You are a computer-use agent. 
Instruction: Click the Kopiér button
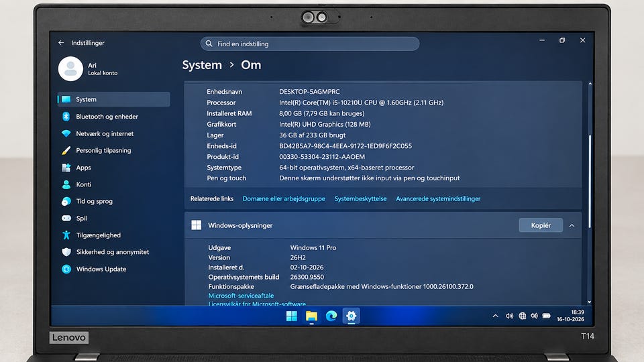pyautogui.click(x=541, y=225)
